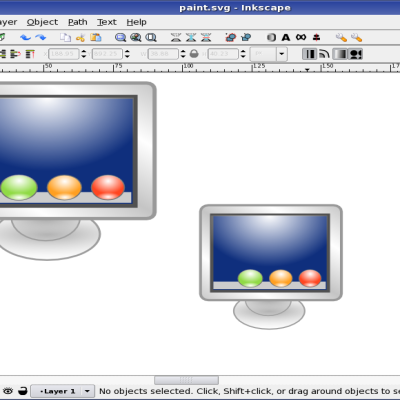Zoom to fit selection icon

point(120,37)
